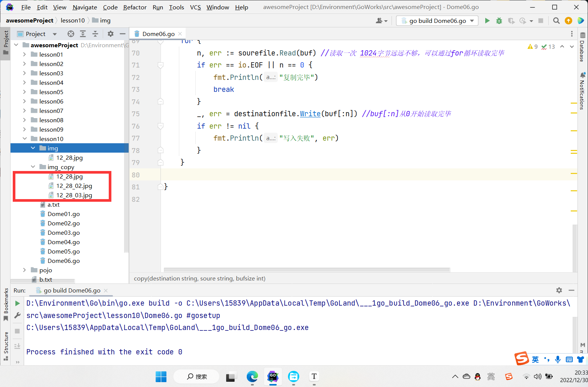Image resolution: width=588 pixels, height=387 pixels.
Task: Open run configuration wrench icon
Action: tap(17, 315)
